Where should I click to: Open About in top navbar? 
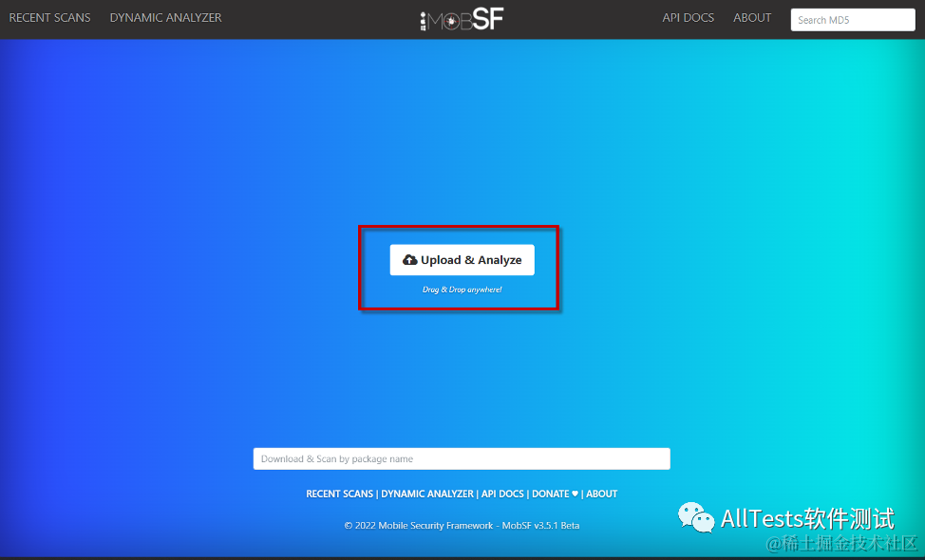point(752,18)
